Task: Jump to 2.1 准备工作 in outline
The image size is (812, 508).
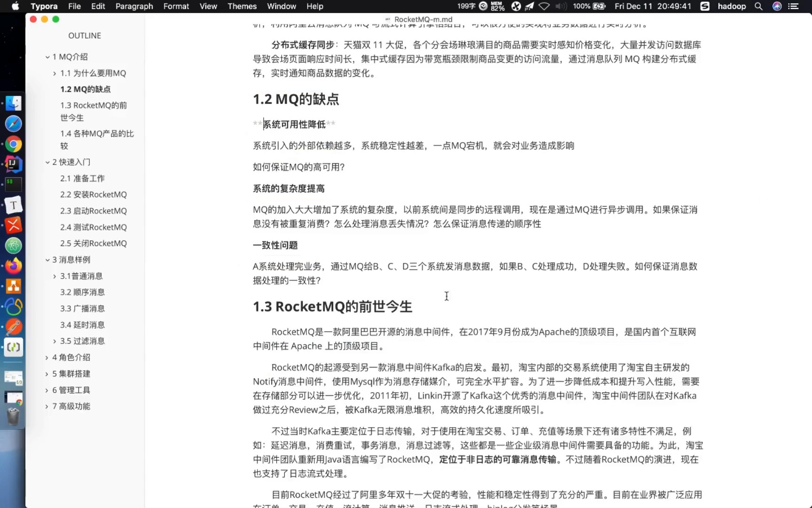Action: point(82,178)
